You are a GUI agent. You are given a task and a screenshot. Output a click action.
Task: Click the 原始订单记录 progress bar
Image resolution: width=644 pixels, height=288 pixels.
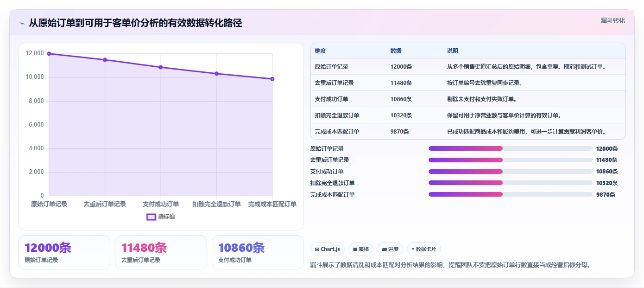[511, 148]
